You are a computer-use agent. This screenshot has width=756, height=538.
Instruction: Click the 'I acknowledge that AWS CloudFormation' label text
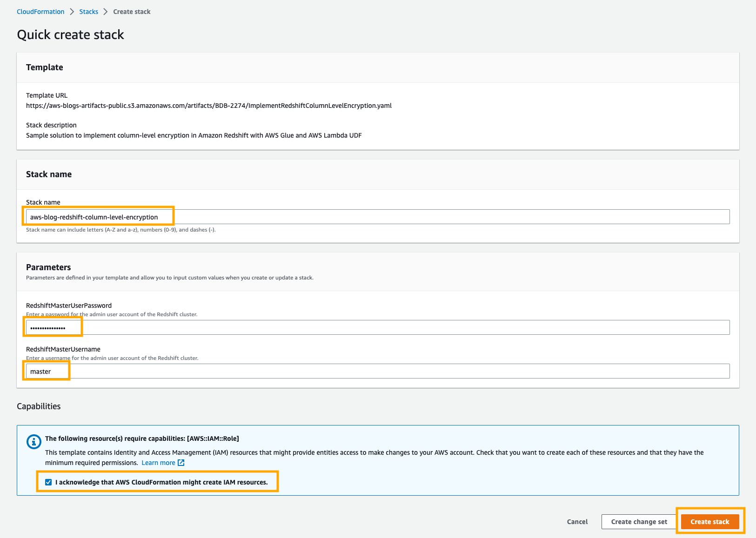pos(161,482)
